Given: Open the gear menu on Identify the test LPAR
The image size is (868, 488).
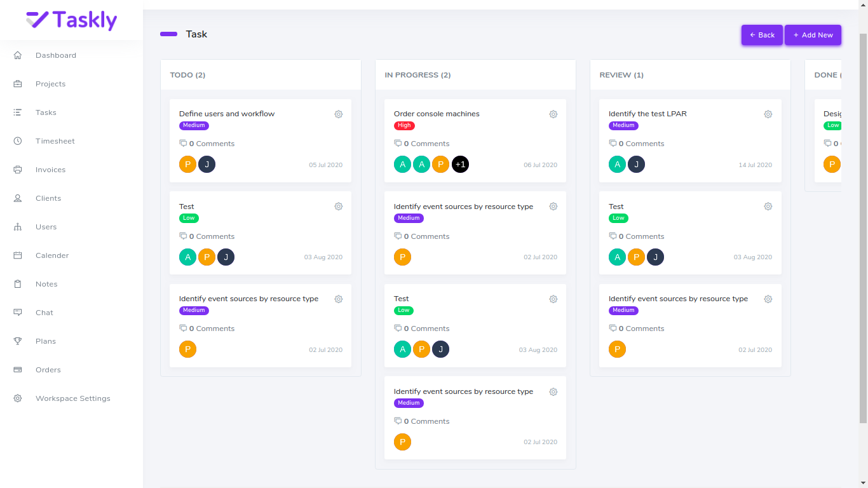Looking at the screenshot, I should coord(768,114).
